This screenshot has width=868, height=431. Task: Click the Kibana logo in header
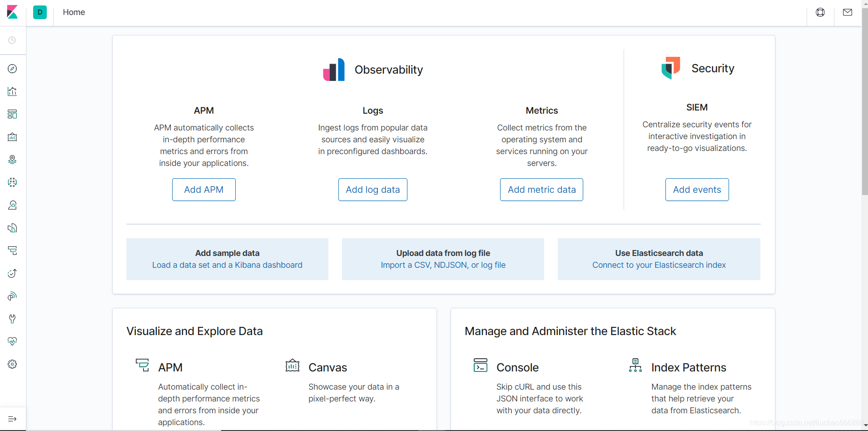pyautogui.click(x=12, y=12)
